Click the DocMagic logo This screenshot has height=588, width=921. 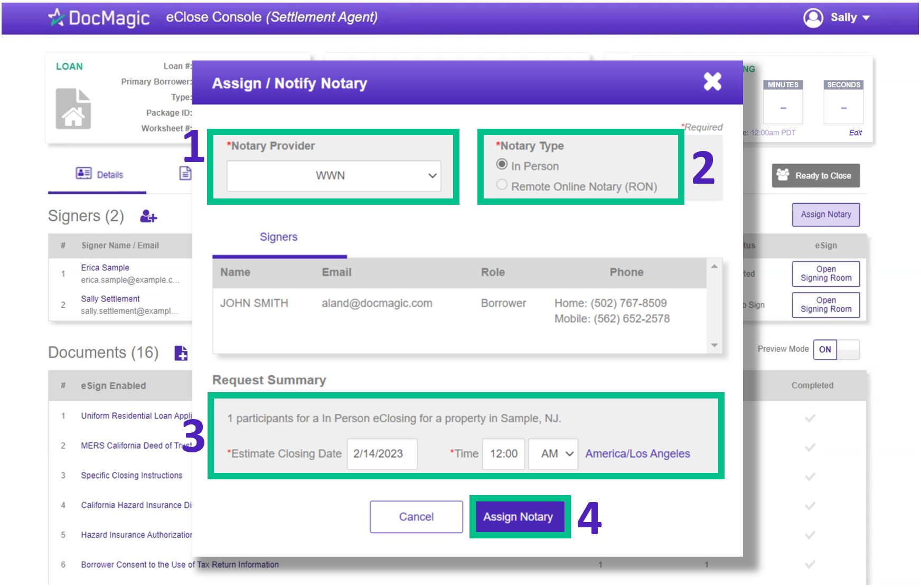[x=99, y=18]
